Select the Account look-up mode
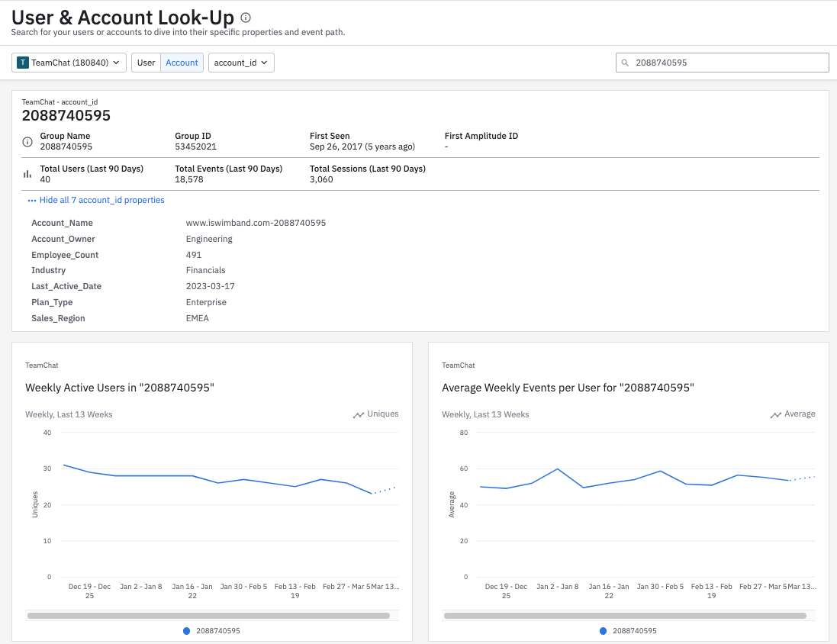Screen dimensions: 837x644 click(182, 63)
